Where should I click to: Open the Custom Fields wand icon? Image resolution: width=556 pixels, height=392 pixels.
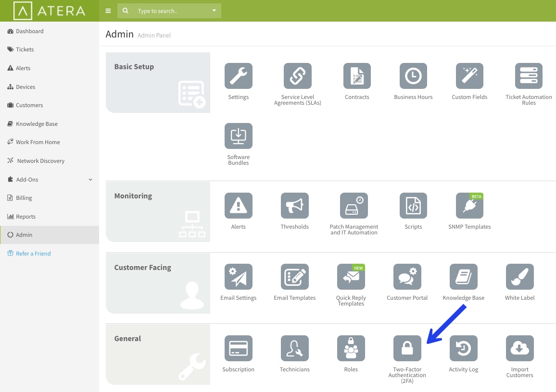click(x=469, y=76)
